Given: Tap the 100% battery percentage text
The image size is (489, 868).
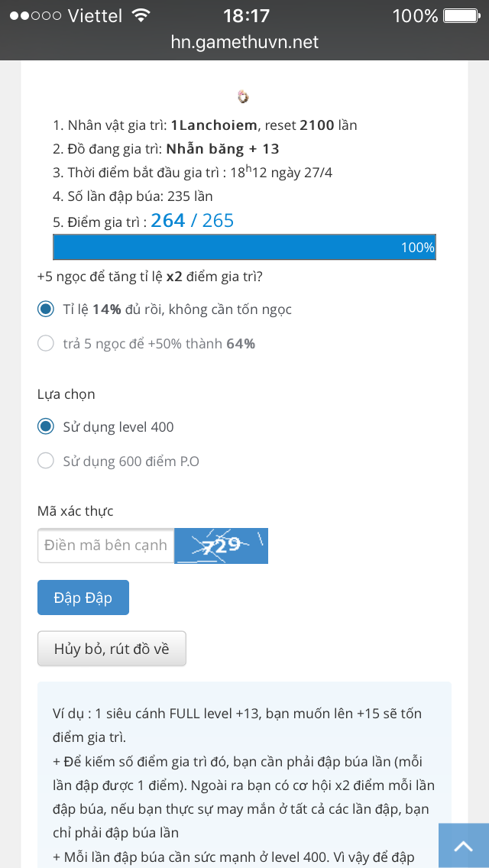Looking at the screenshot, I should pos(415,16).
